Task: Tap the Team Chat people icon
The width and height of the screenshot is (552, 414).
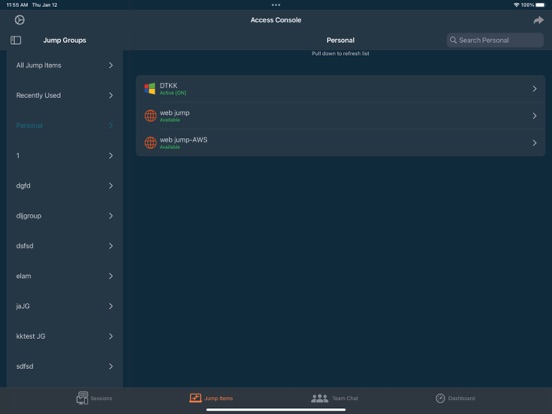Action: point(320,398)
